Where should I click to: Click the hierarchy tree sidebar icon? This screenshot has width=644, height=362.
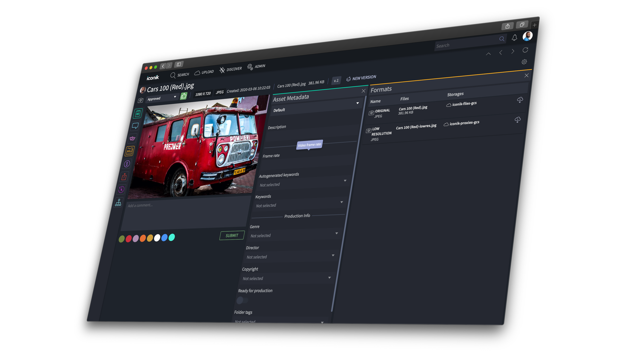pos(118,203)
